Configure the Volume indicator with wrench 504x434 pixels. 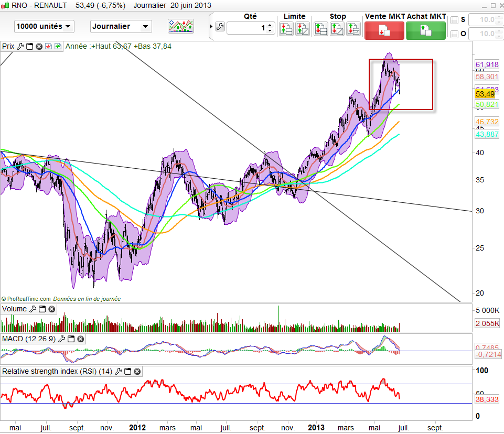click(x=33, y=309)
